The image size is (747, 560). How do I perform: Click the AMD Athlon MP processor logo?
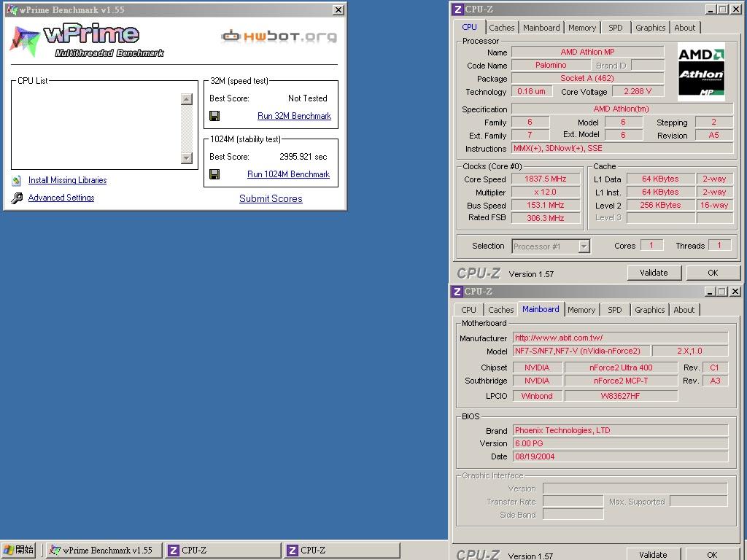701,71
